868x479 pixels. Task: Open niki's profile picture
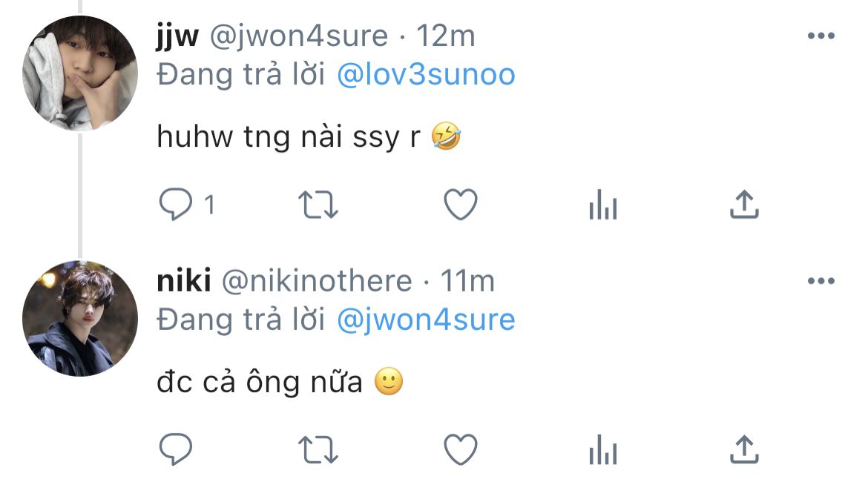79,319
